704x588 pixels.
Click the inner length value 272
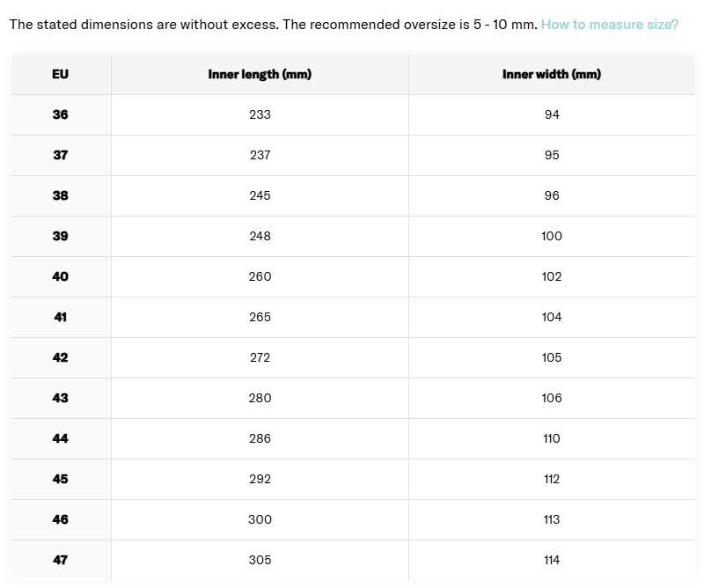click(260, 357)
